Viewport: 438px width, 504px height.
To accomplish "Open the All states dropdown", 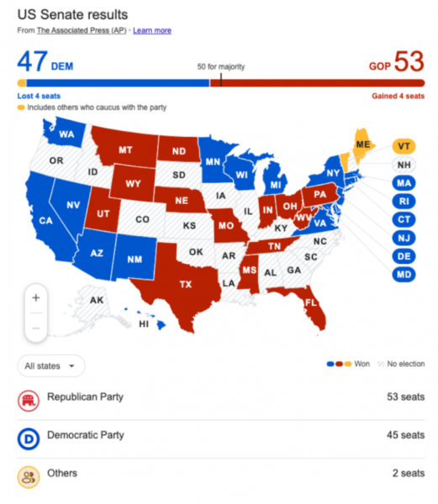I will (x=51, y=365).
